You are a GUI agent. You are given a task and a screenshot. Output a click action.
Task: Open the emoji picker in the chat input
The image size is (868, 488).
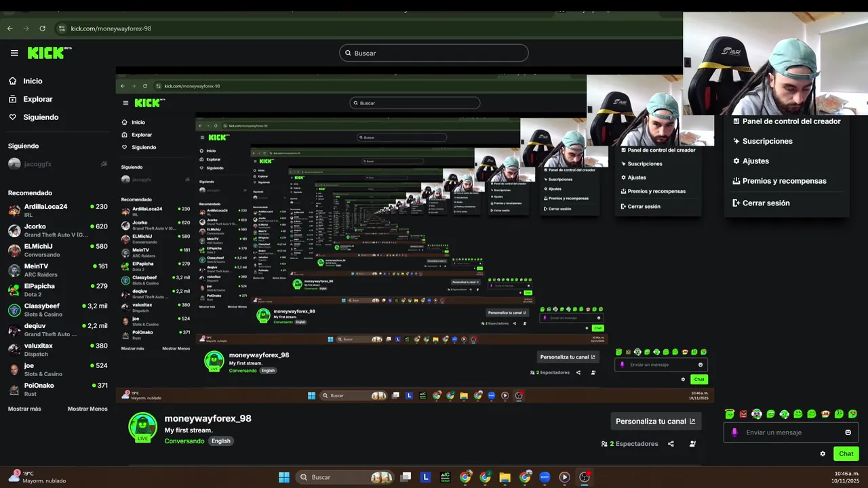tap(848, 432)
